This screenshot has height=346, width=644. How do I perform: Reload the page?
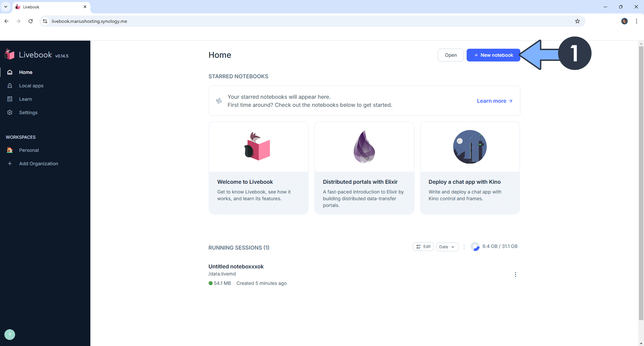[31, 21]
